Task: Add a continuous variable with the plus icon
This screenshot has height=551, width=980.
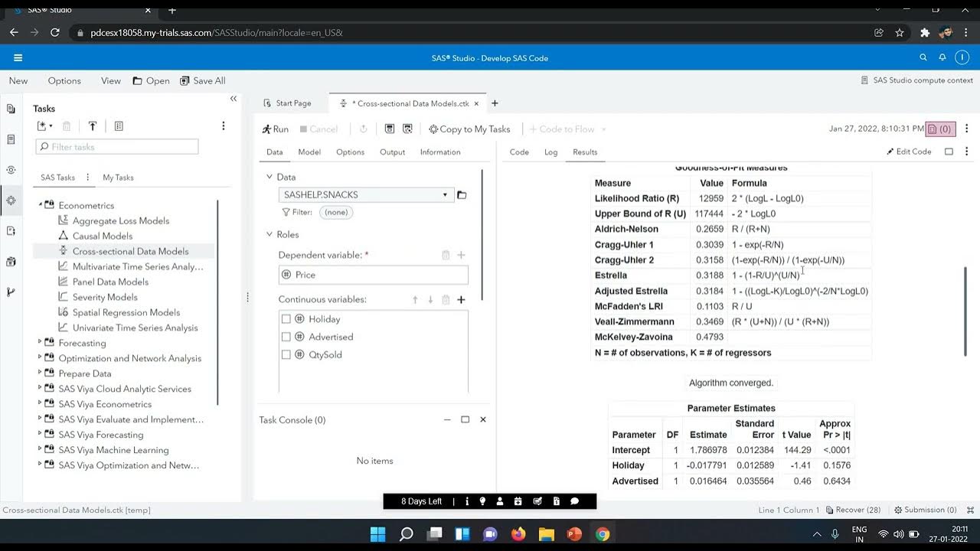Action: click(461, 300)
